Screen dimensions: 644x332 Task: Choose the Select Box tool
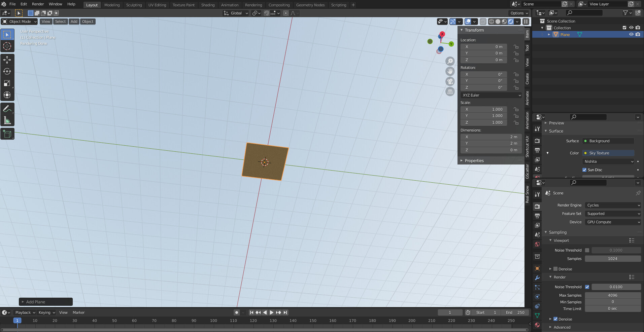coord(7,34)
